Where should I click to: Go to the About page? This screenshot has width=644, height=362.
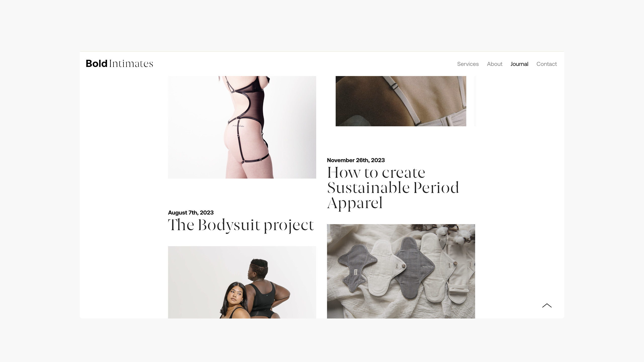tap(494, 64)
